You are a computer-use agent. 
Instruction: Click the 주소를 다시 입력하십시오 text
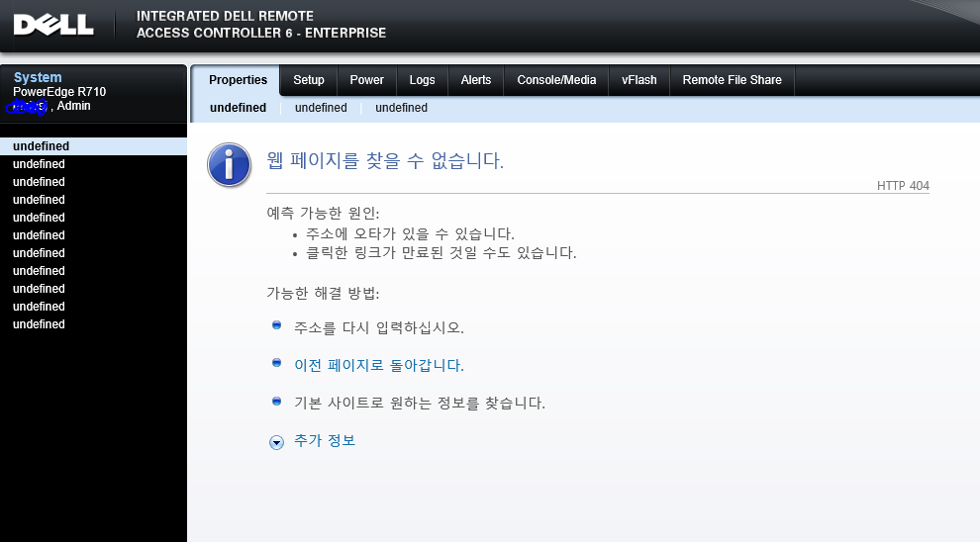point(379,327)
